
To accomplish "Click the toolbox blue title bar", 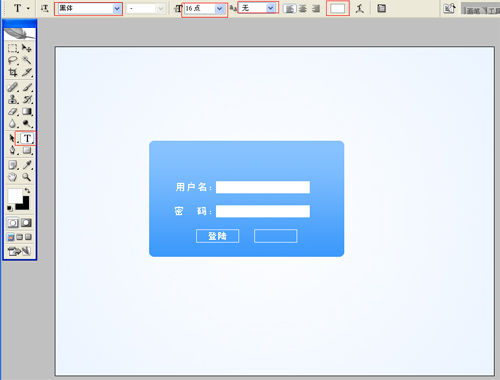I will pos(20,23).
